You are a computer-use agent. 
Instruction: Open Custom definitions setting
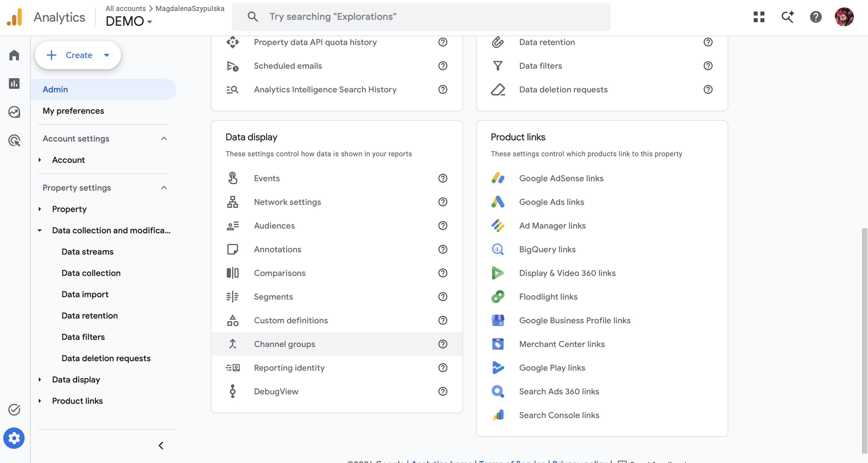tap(337, 320)
